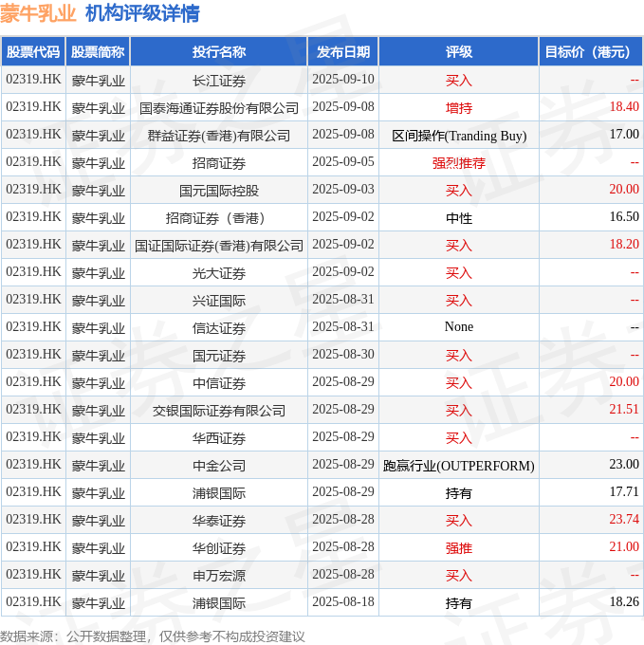644x645 pixels.
Task: Select the 华创证券 cell
Action: pyautogui.click(x=219, y=548)
